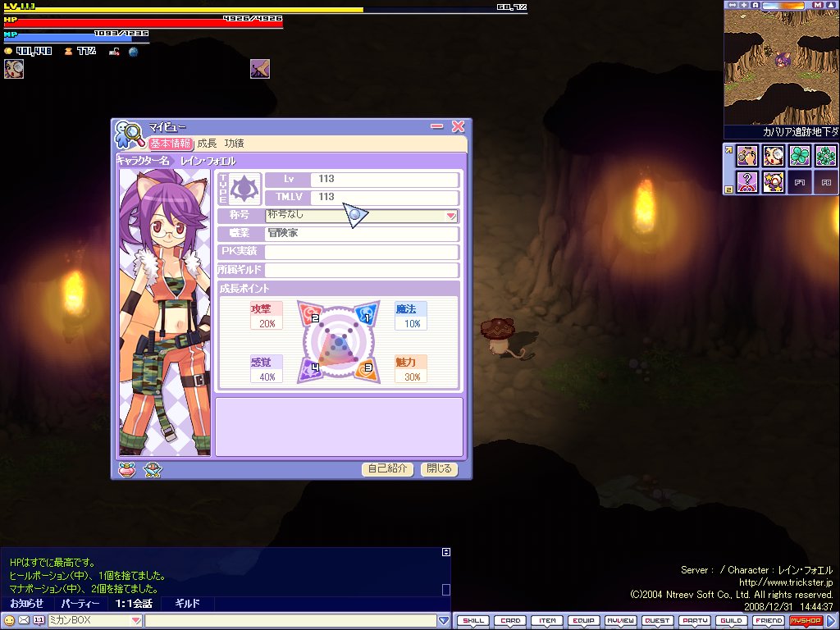840x630 pixels.
Task: Click the 自己紹介 button
Action: 387,469
